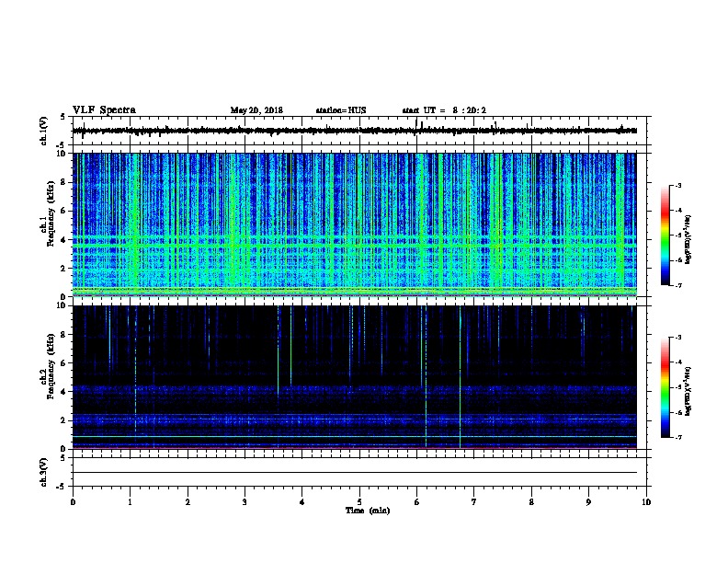Click the "station=HUS" header text
Viewport: 728px width, 563px height.
click(341, 110)
